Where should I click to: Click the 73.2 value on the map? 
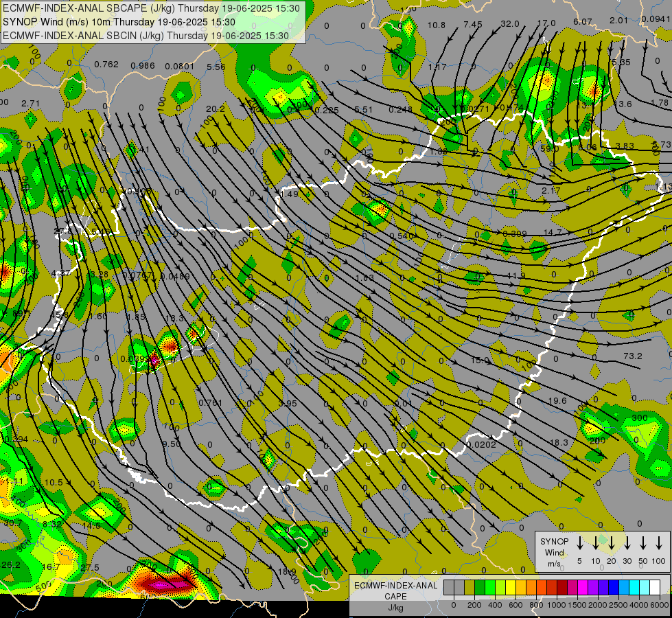pos(633,356)
